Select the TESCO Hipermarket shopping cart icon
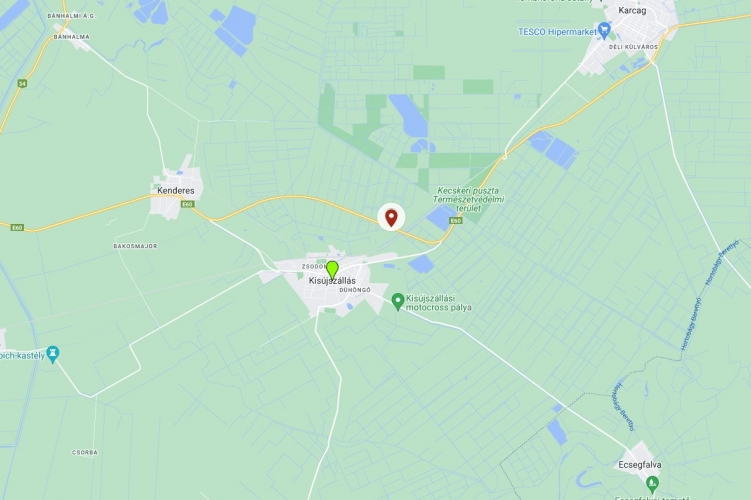 [604, 32]
